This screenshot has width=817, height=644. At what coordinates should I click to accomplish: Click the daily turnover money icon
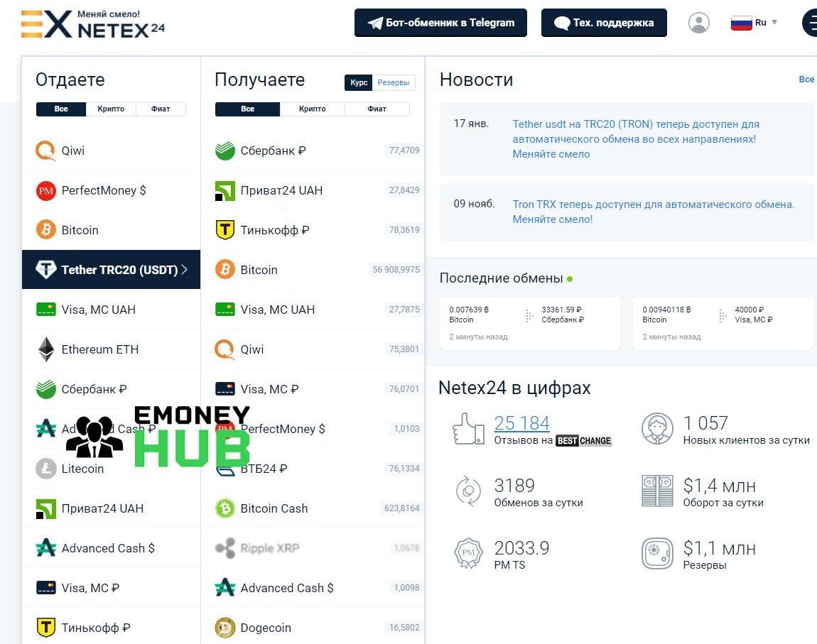click(x=657, y=491)
